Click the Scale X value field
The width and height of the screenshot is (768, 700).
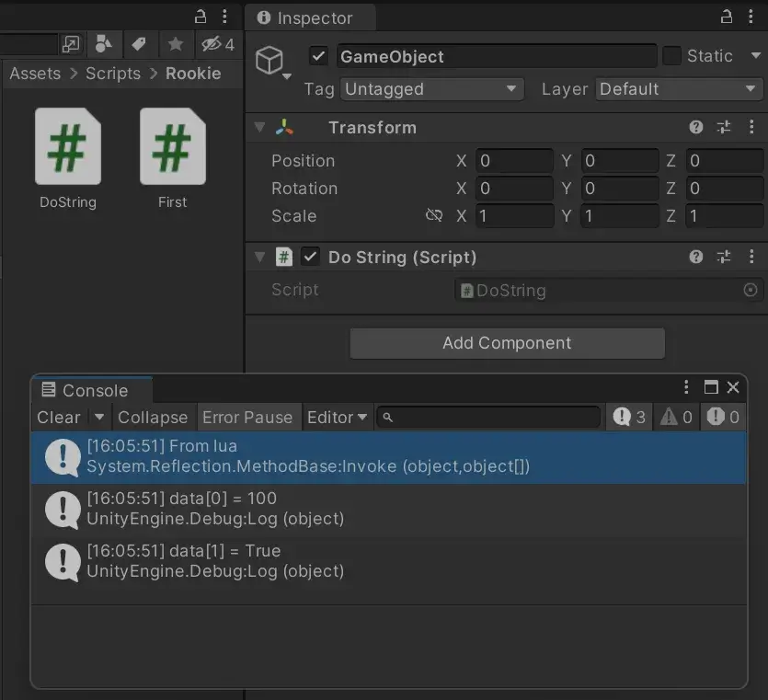click(514, 216)
